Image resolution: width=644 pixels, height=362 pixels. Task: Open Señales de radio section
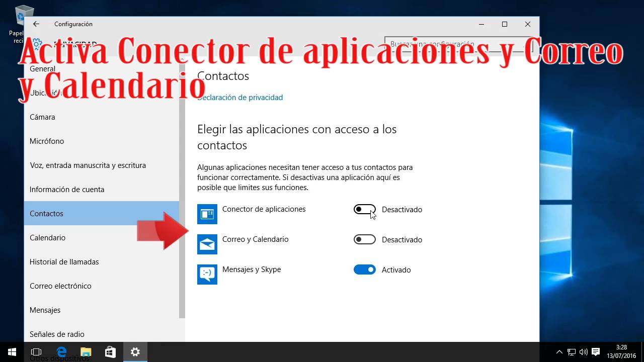click(101, 334)
